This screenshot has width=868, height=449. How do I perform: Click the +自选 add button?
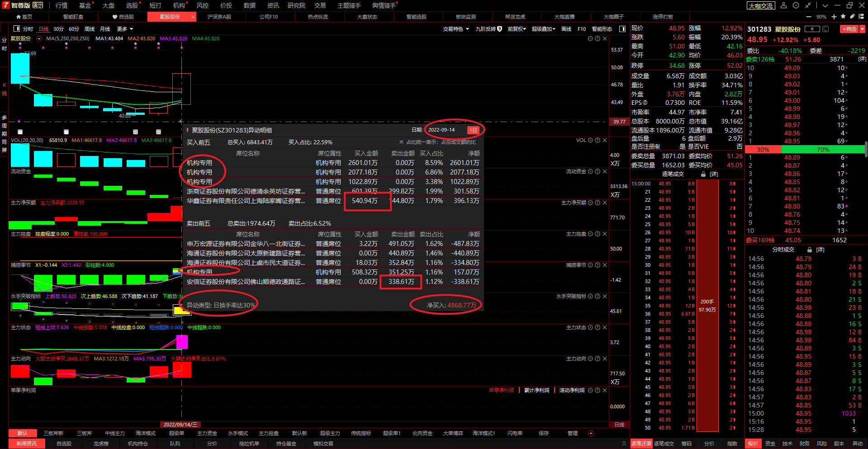pyautogui.click(x=849, y=29)
